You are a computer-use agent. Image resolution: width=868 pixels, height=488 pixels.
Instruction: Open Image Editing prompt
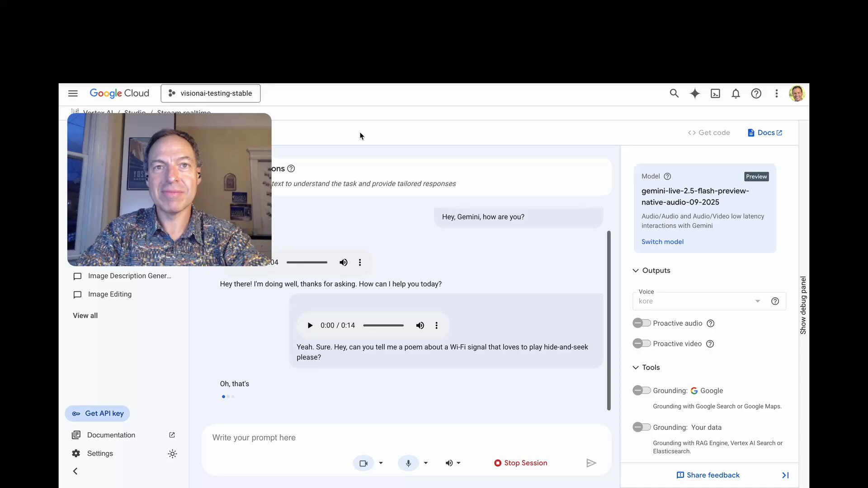click(103, 294)
